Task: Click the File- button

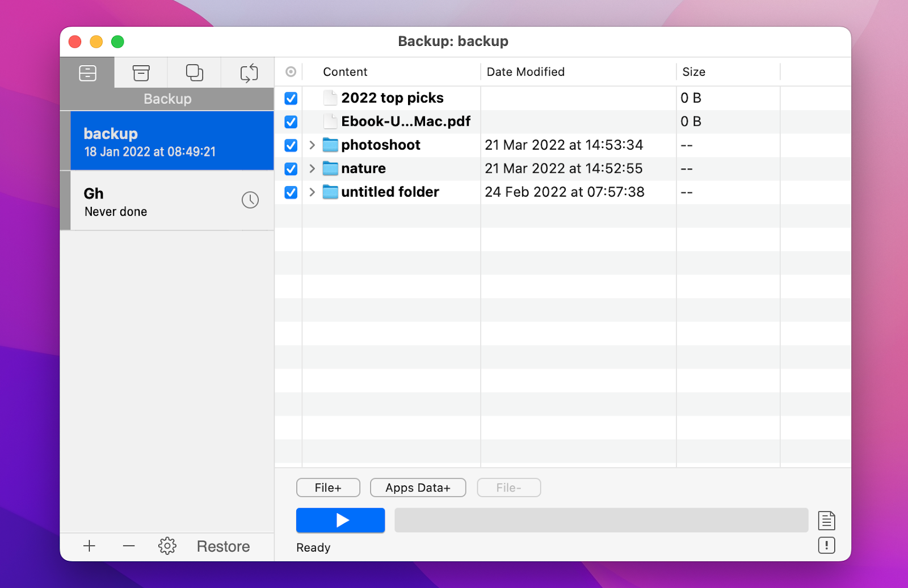Action: coord(508,488)
